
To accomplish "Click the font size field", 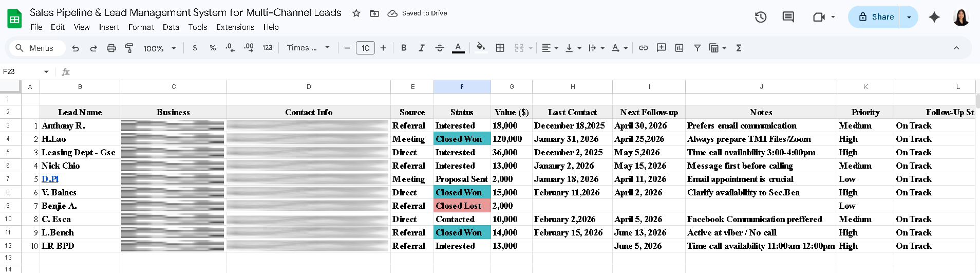I will click(365, 48).
